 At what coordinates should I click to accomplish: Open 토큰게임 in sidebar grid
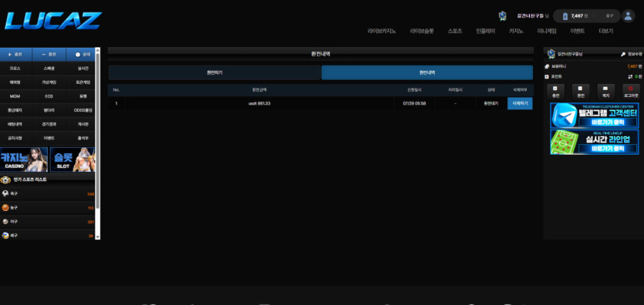pyautogui.click(x=83, y=82)
